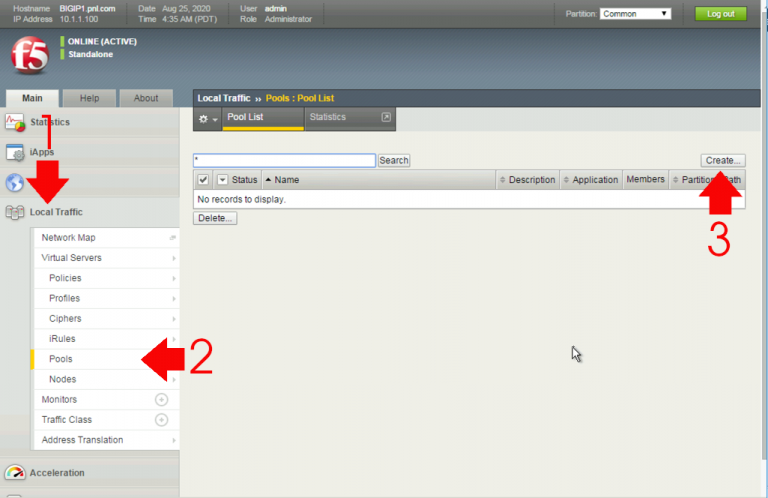Add a new Monitor via plus icon

pyautogui.click(x=161, y=400)
